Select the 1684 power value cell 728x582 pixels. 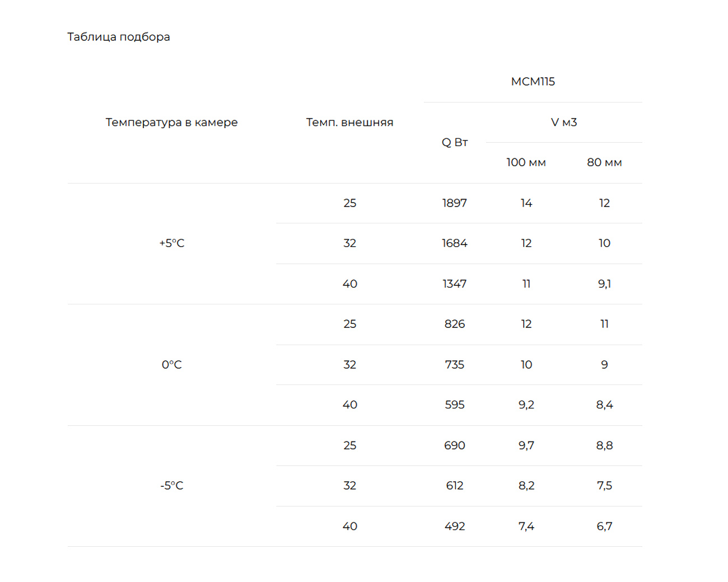click(454, 243)
